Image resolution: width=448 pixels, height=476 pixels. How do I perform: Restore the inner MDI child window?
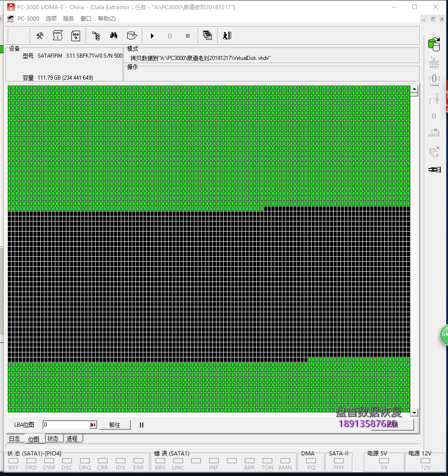[433, 19]
